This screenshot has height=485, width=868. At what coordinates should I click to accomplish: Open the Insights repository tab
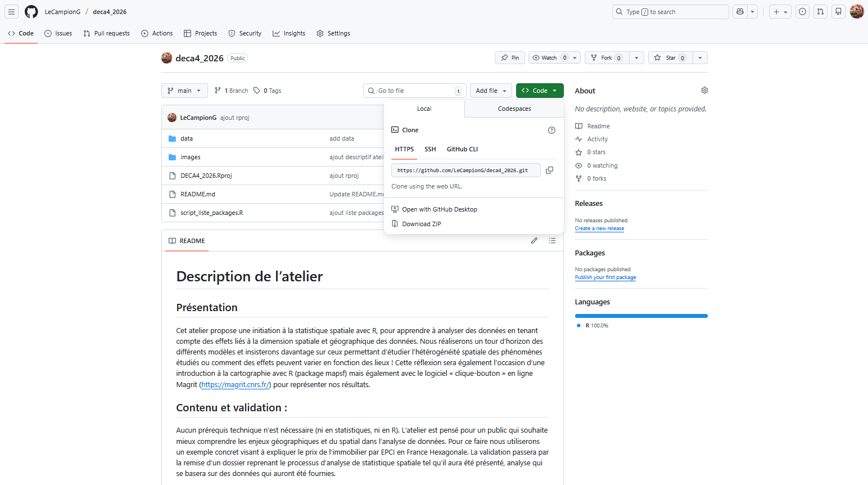289,33
